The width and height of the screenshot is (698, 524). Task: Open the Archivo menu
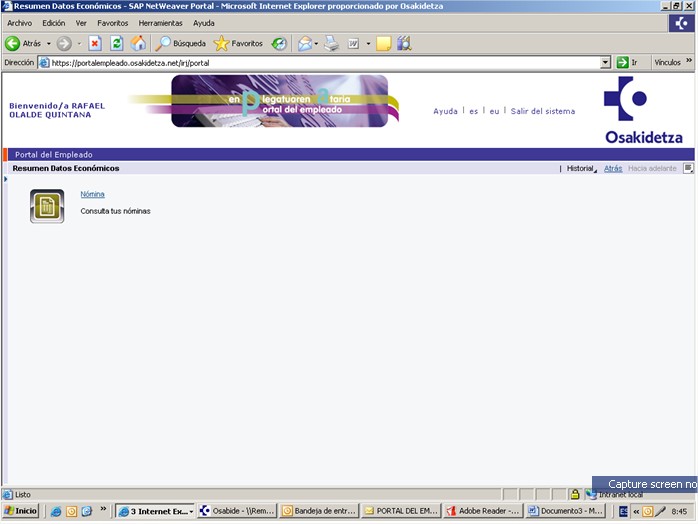[x=20, y=22]
